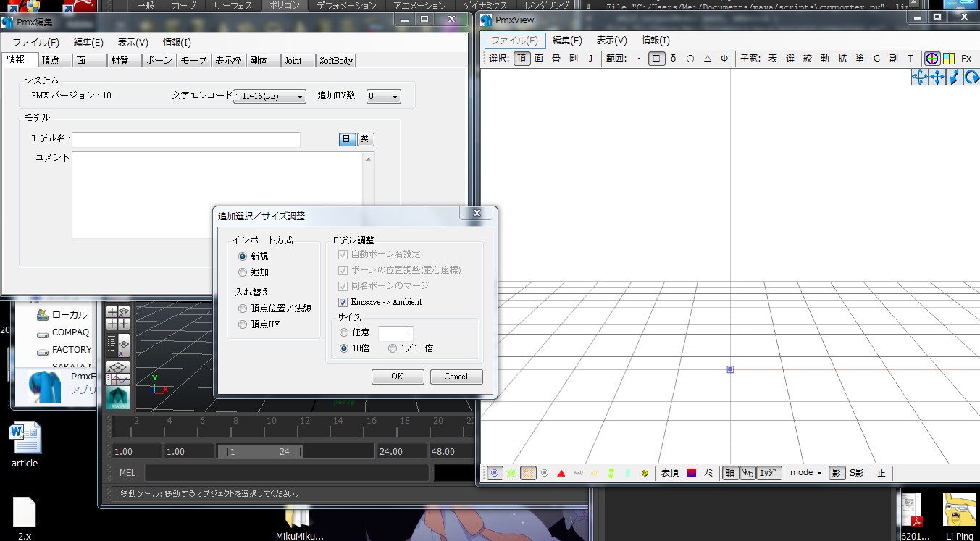Click the yellow four-pane grid icon

pos(949,59)
